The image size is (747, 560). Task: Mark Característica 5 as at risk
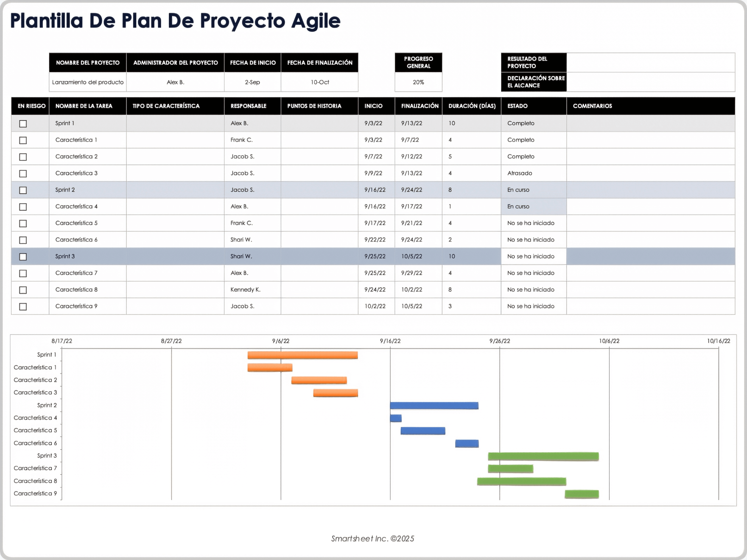click(23, 224)
